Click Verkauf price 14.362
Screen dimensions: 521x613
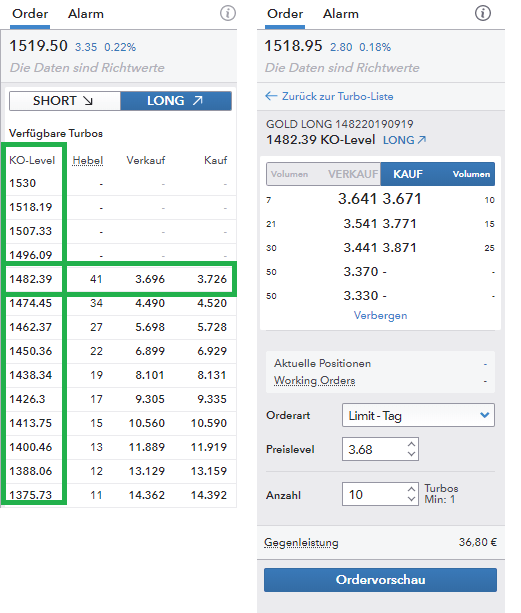(x=147, y=495)
